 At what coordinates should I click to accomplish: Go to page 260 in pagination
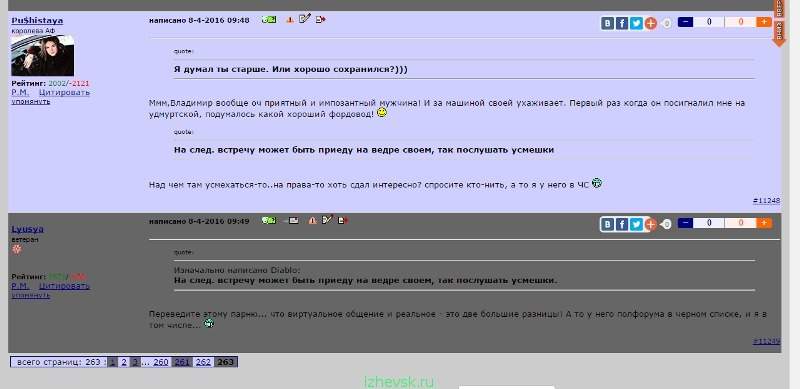click(161, 362)
